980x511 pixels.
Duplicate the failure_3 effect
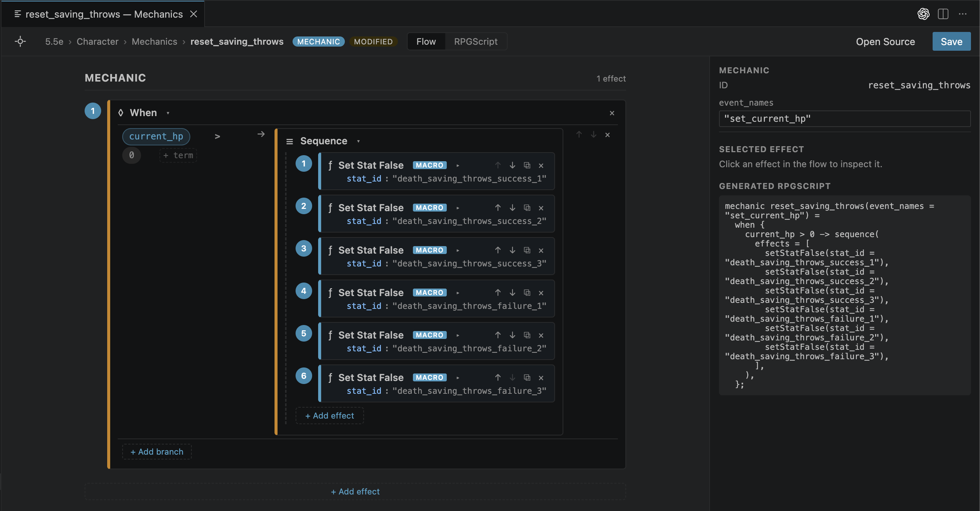[x=527, y=378]
